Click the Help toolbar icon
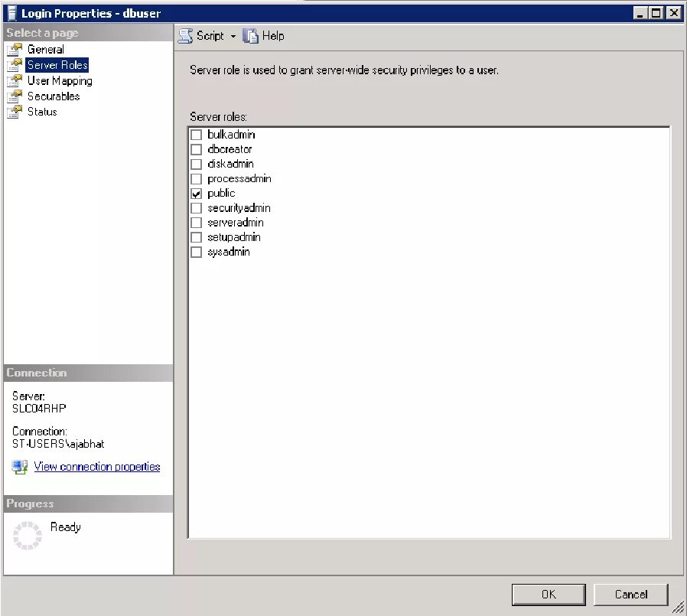 click(x=251, y=36)
